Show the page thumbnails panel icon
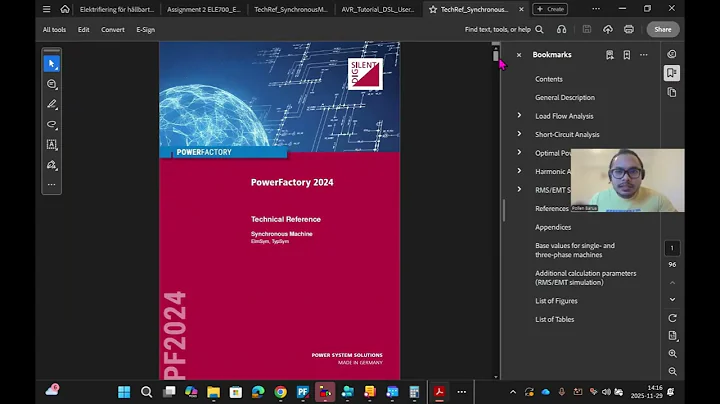Screen dimensions: 720x404 click(x=672, y=92)
